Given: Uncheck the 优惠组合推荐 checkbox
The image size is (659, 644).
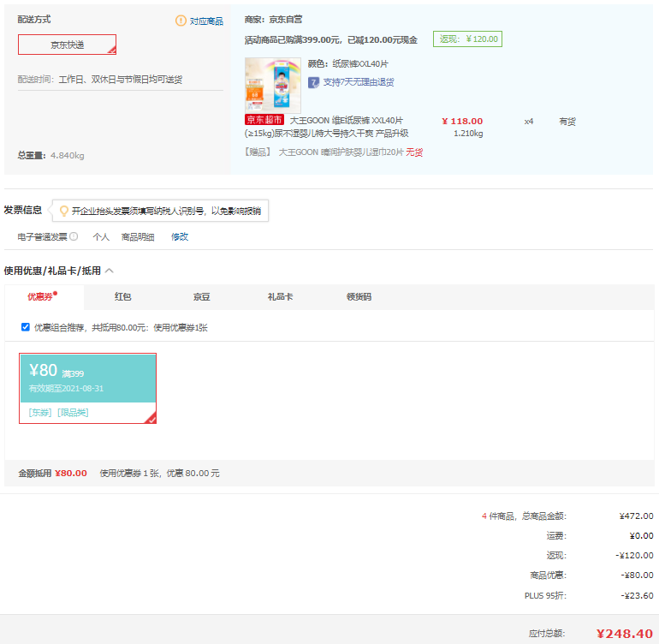Looking at the screenshot, I should coord(25,327).
